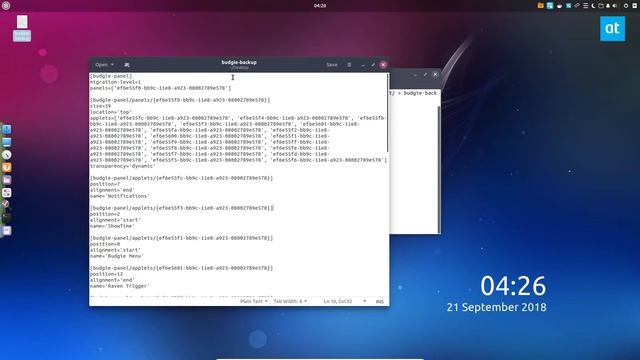
Task: Open power/session circle icon
Action: [x=626, y=6]
